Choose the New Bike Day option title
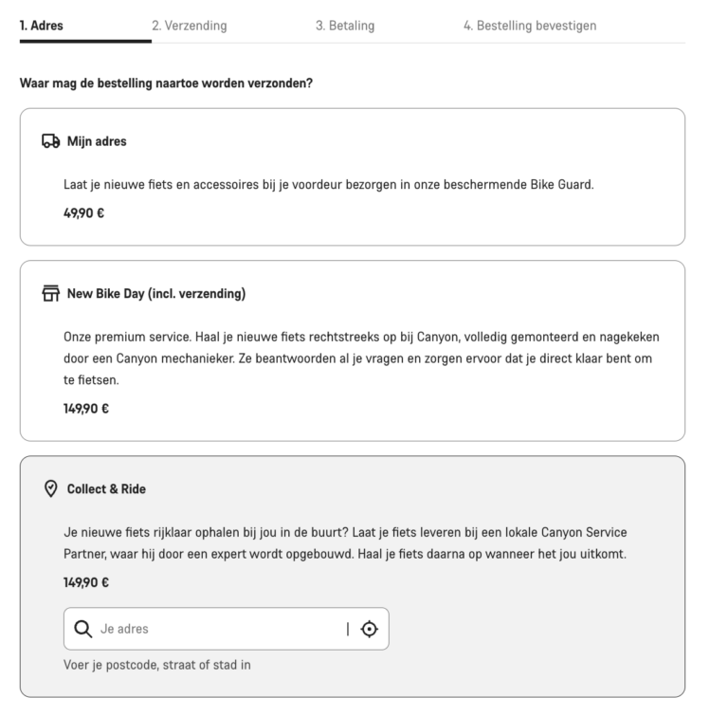This screenshot has width=728, height=716. point(156,294)
